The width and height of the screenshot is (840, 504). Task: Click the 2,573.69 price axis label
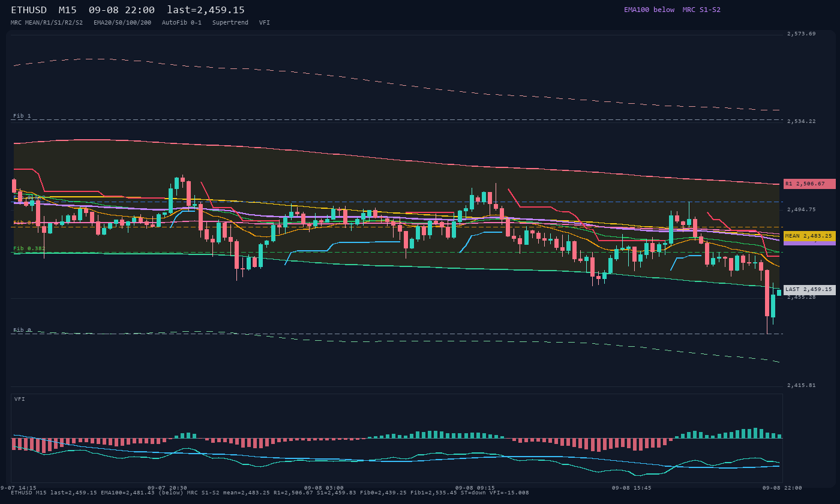tap(802, 34)
